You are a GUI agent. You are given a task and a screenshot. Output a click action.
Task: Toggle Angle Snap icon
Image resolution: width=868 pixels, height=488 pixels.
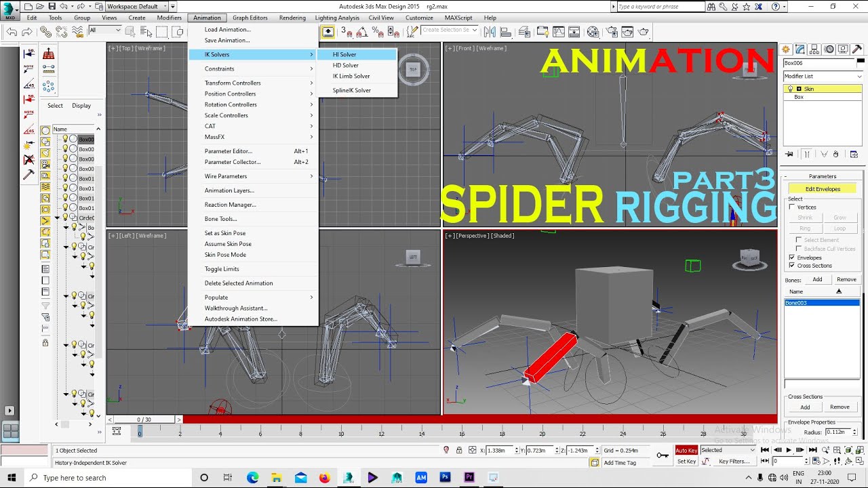[x=362, y=31]
